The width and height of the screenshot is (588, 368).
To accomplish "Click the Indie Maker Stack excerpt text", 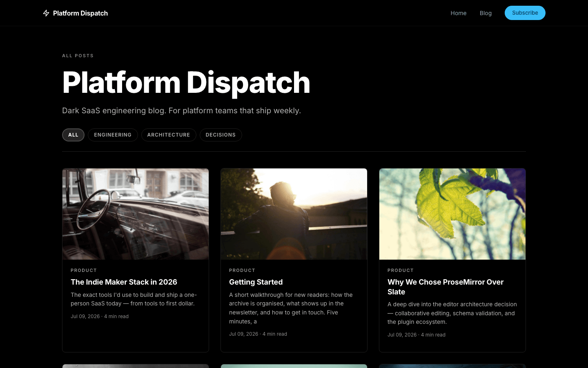I will (x=134, y=299).
